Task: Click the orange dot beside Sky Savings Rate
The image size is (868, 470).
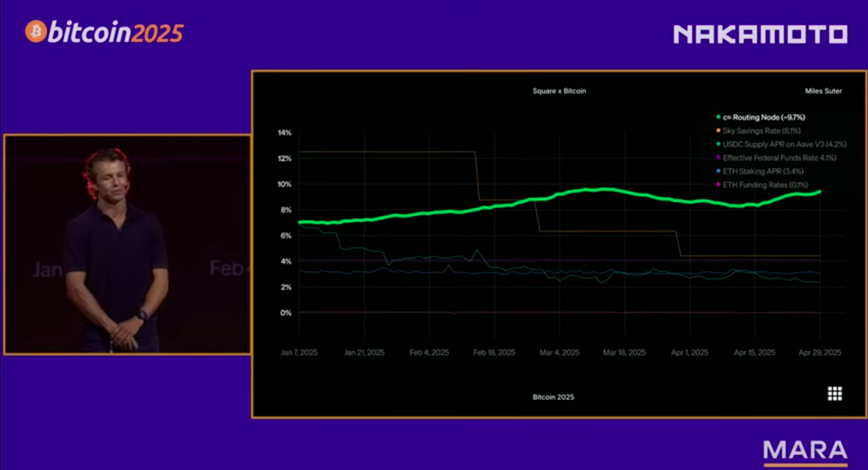Action: pos(718,131)
